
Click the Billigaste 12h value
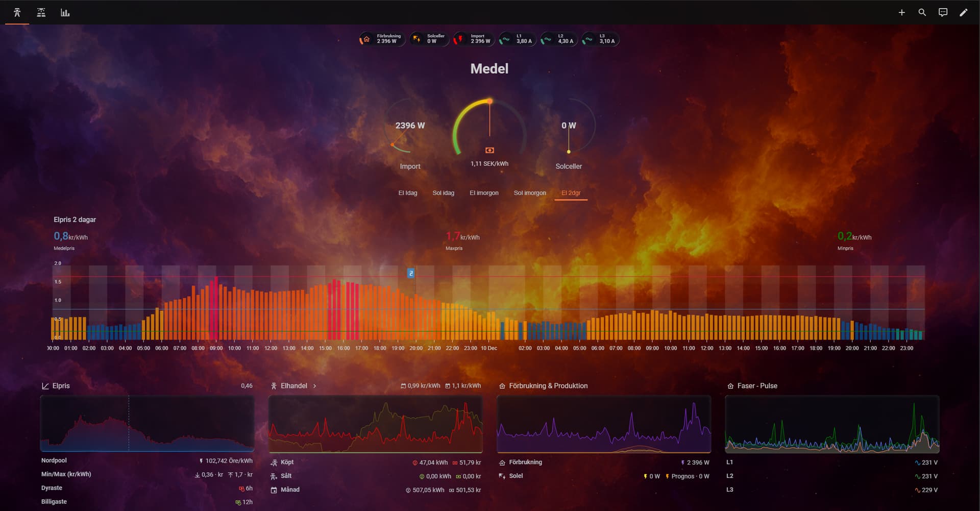point(244,502)
